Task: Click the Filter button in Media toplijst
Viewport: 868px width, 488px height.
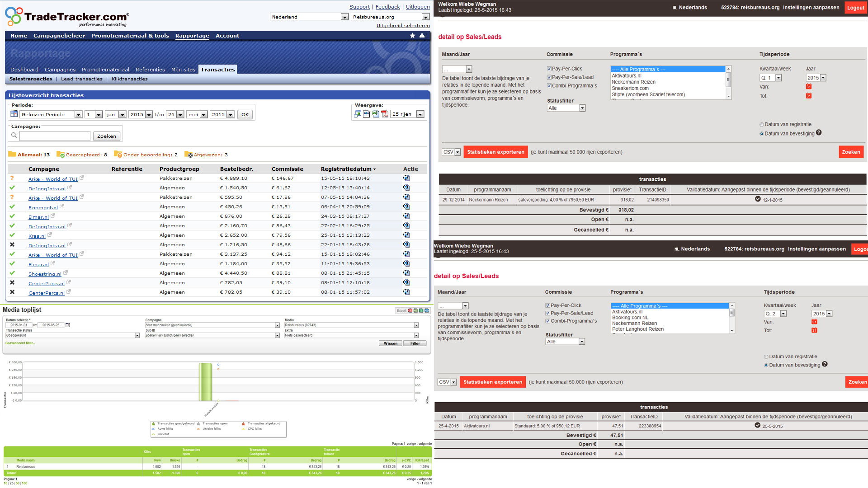Action: point(415,343)
